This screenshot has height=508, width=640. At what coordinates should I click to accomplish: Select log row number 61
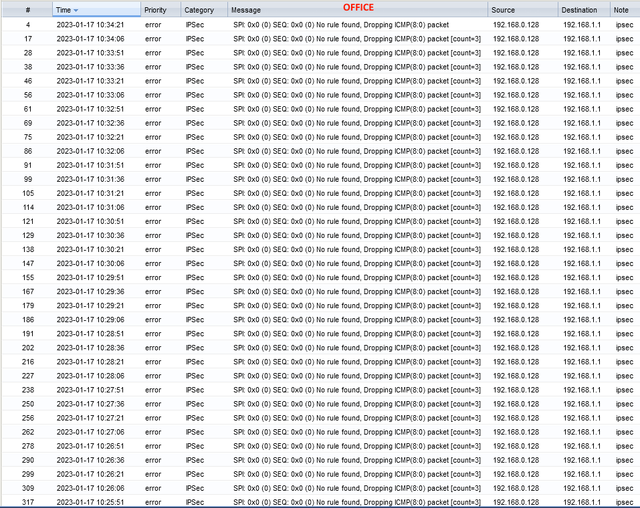[28, 109]
